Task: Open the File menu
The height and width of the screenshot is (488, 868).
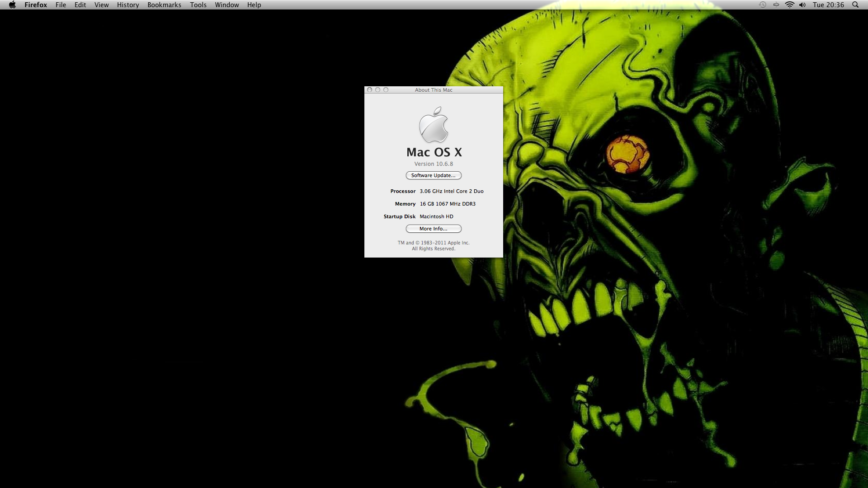Action: tap(61, 5)
